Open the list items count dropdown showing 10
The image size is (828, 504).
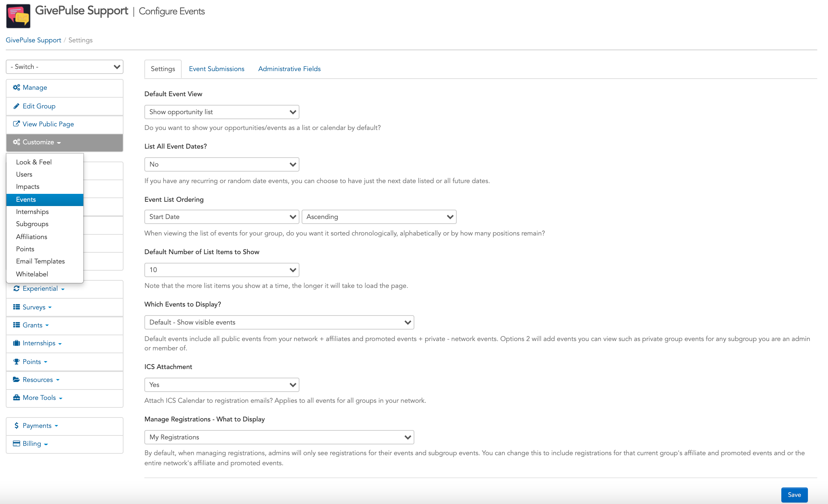[222, 270]
